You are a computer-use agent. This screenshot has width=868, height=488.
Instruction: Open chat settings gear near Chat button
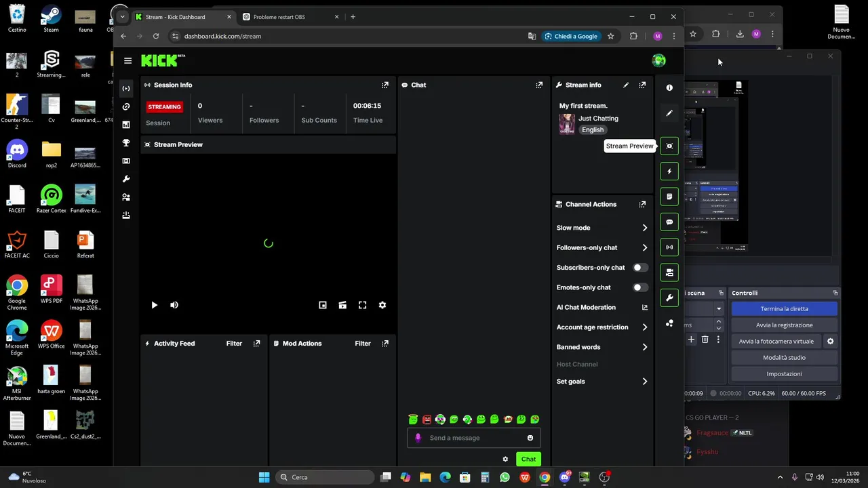505,459
